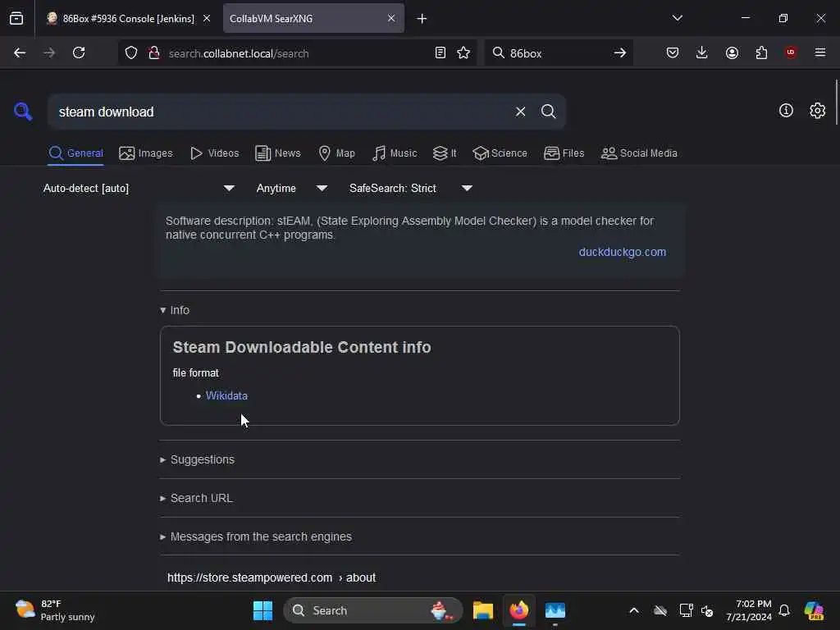Screen dimensions: 840x630
Task: Bookmark this page with star
Action: [463, 53]
